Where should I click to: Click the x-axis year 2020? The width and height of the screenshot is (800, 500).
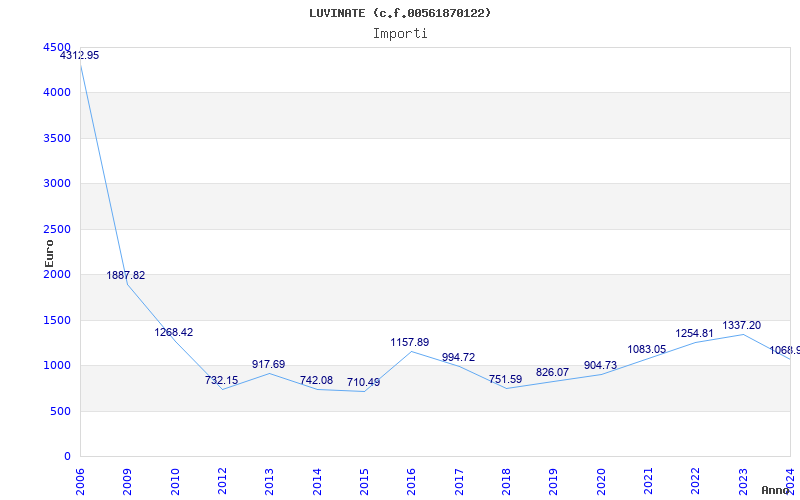[x=601, y=482]
